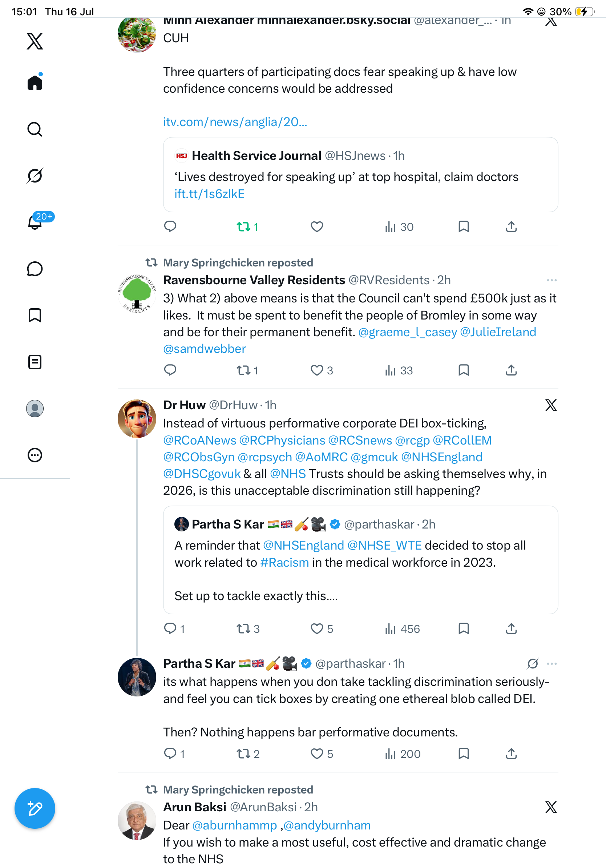Open more options on Partha S Kar's reply
This screenshot has width=606, height=868.
(552, 663)
